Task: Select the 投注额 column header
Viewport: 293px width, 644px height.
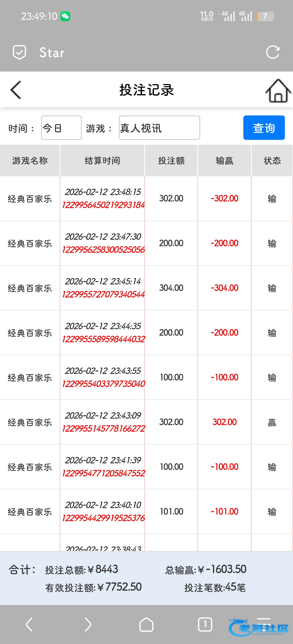Action: tap(171, 161)
